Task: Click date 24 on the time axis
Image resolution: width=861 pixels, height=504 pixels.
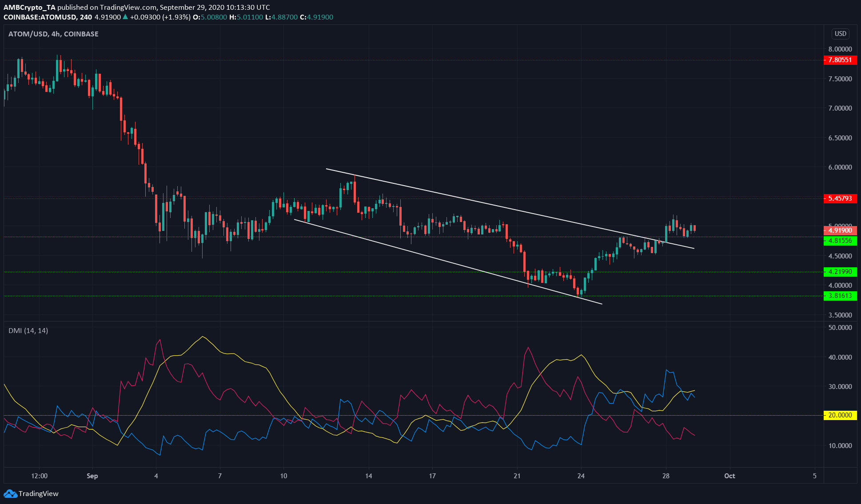Action: 581,476
